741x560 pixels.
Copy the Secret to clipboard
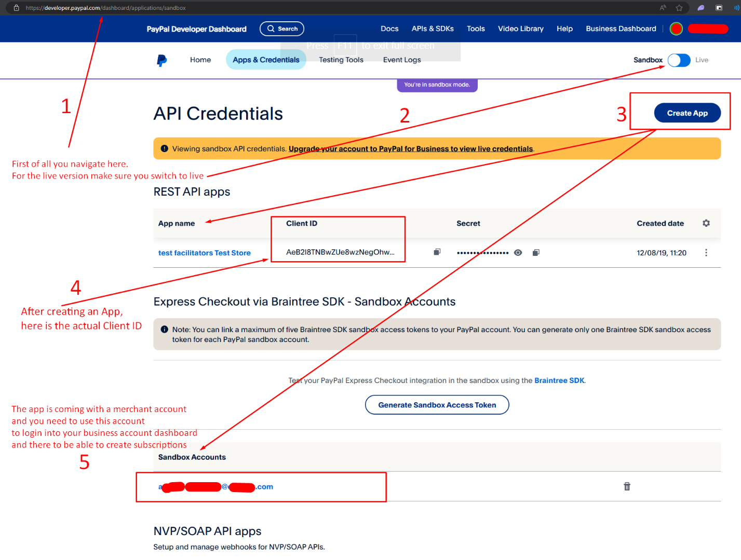(536, 253)
